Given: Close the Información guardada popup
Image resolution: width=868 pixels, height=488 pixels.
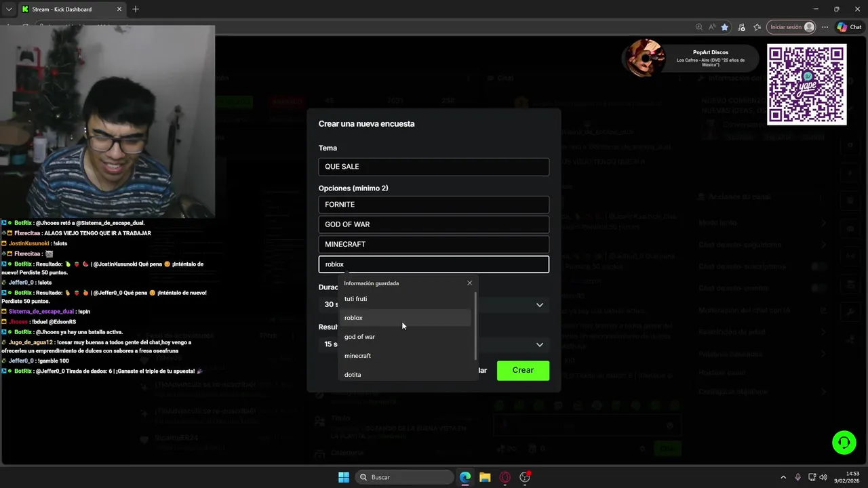Looking at the screenshot, I should coord(469,283).
